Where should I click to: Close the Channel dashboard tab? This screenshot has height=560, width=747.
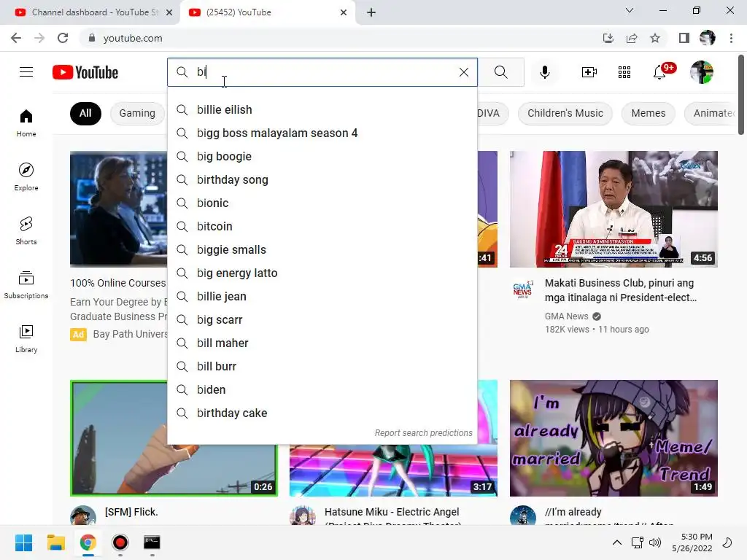(169, 12)
